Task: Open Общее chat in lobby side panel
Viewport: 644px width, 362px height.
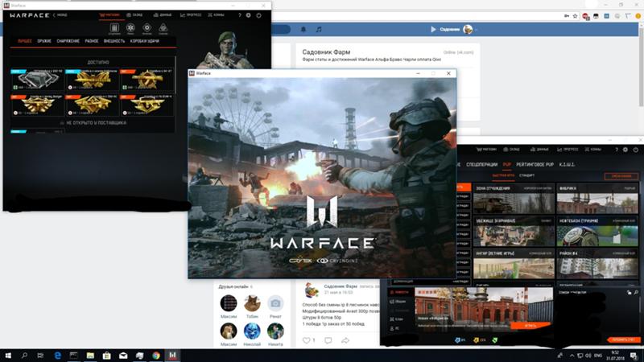Action: [398, 302]
